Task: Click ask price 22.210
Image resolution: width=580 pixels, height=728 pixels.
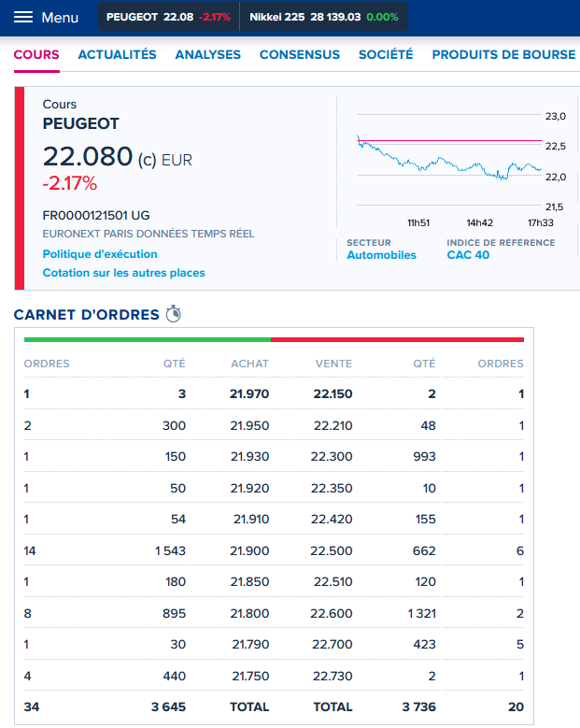Action: tap(333, 425)
